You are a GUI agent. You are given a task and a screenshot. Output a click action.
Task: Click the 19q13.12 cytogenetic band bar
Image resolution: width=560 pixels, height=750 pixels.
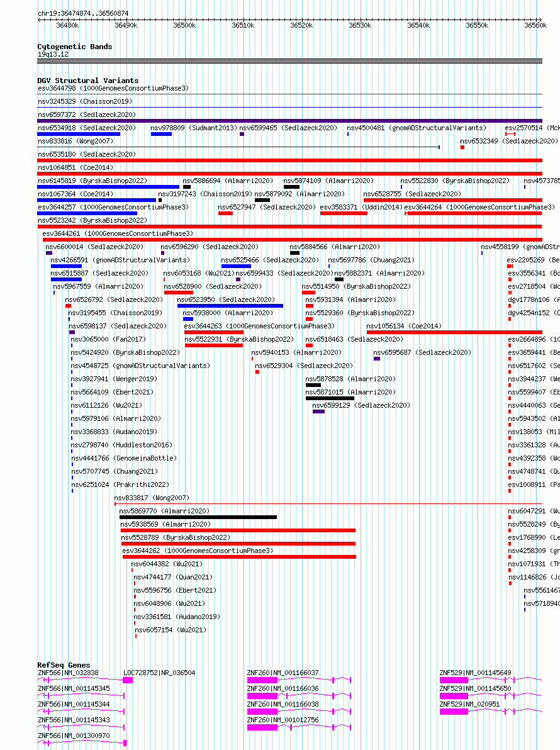pyautogui.click(x=290, y=61)
